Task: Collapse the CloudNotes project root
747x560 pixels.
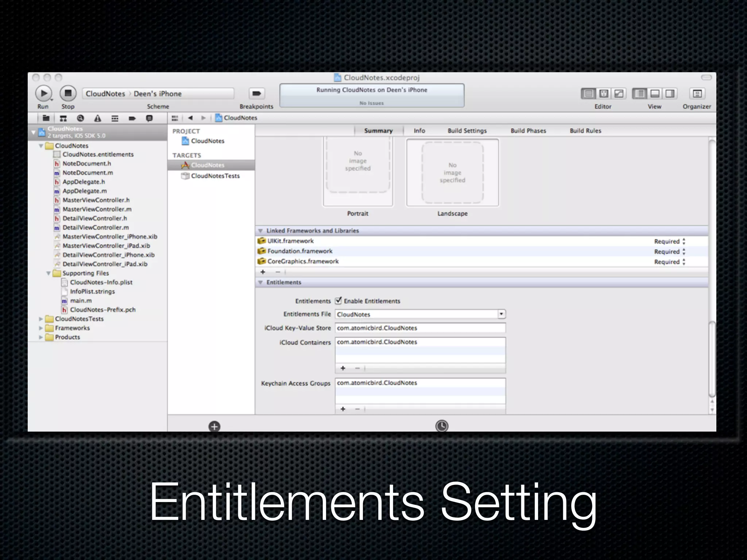Action: tap(33, 132)
